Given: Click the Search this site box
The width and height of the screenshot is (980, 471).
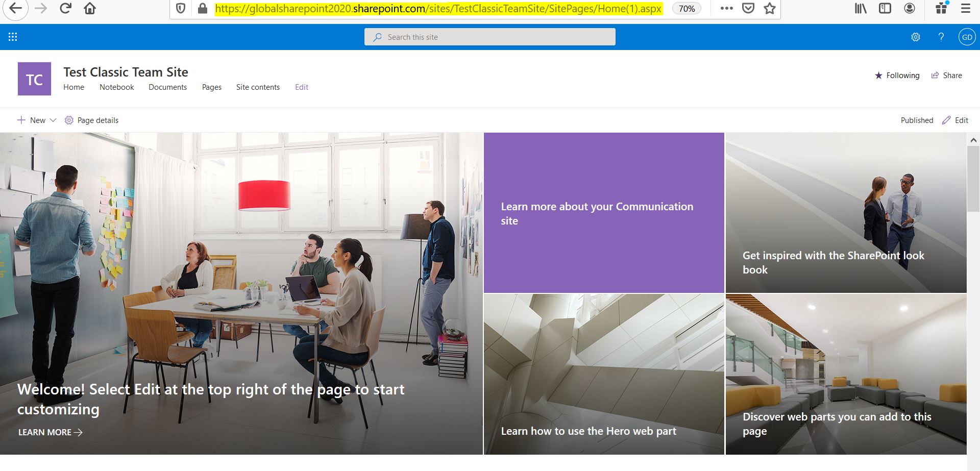Looking at the screenshot, I should click(489, 37).
